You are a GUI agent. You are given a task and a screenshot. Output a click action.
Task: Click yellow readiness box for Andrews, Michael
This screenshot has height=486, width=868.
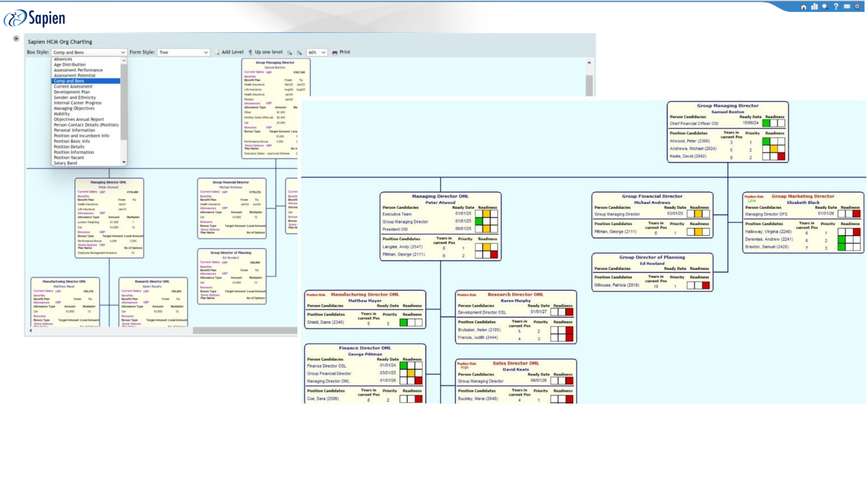click(774, 149)
